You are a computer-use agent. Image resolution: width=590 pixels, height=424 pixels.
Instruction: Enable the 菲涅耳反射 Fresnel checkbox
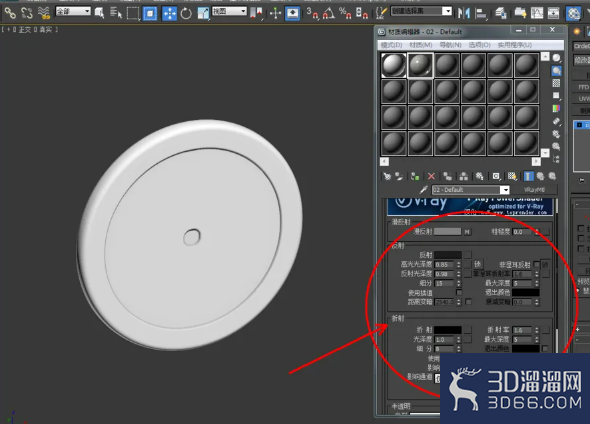tap(537, 264)
